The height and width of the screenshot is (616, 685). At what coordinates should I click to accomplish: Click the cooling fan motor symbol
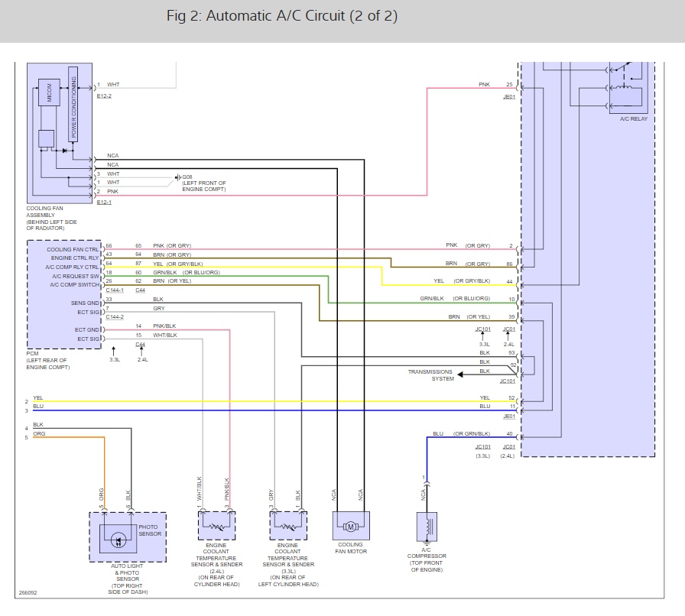pyautogui.click(x=350, y=527)
